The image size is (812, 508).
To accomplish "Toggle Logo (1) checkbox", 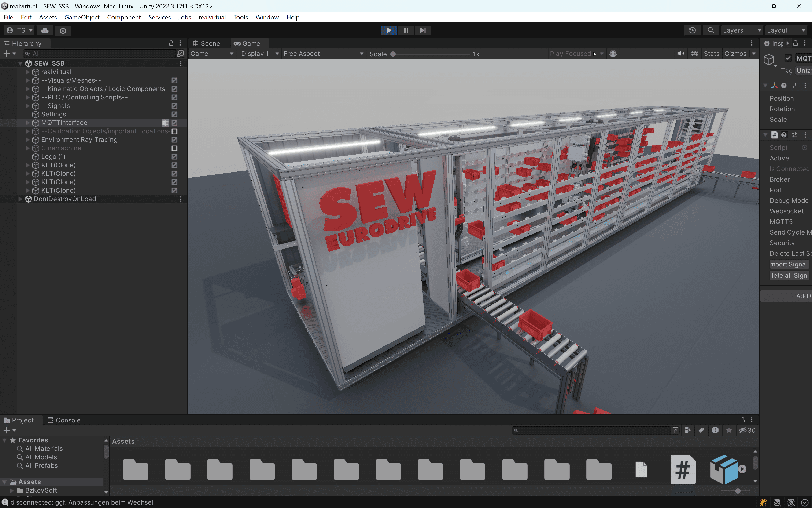I will click(174, 157).
